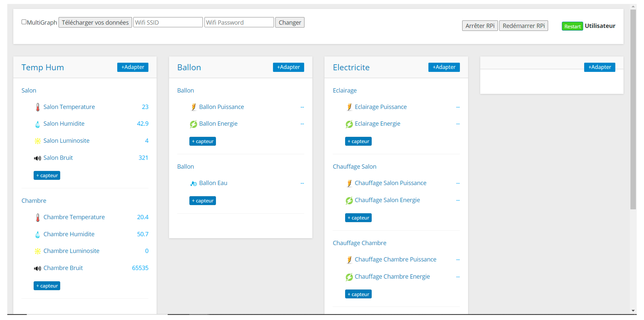Click the scrollbar down arrow
644x320 pixels.
click(633, 311)
